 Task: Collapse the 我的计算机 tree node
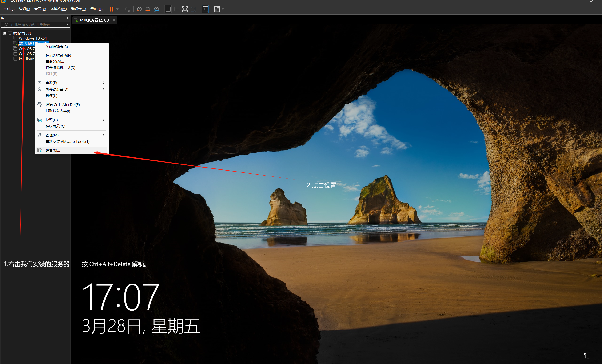pos(4,33)
